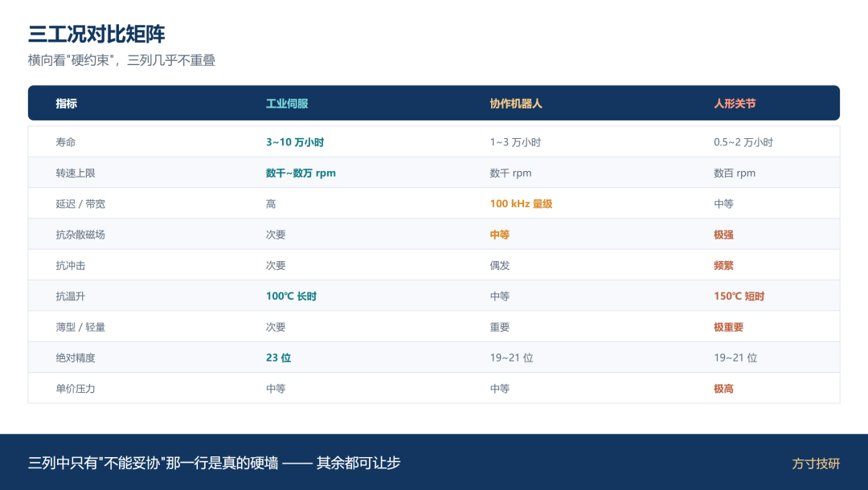The width and height of the screenshot is (868, 490).
Task: Click "高" in the 延迟 / 带宽 row
Action: 272,204
